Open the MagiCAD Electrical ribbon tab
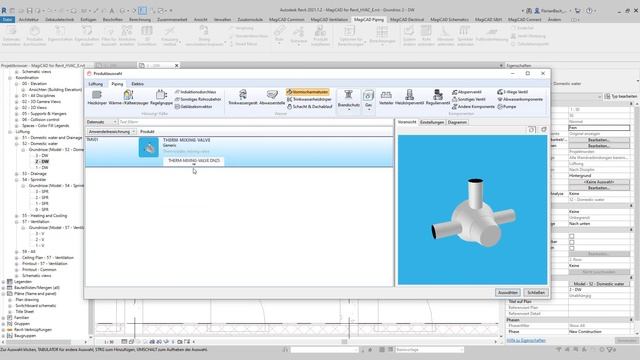 tap(407, 20)
